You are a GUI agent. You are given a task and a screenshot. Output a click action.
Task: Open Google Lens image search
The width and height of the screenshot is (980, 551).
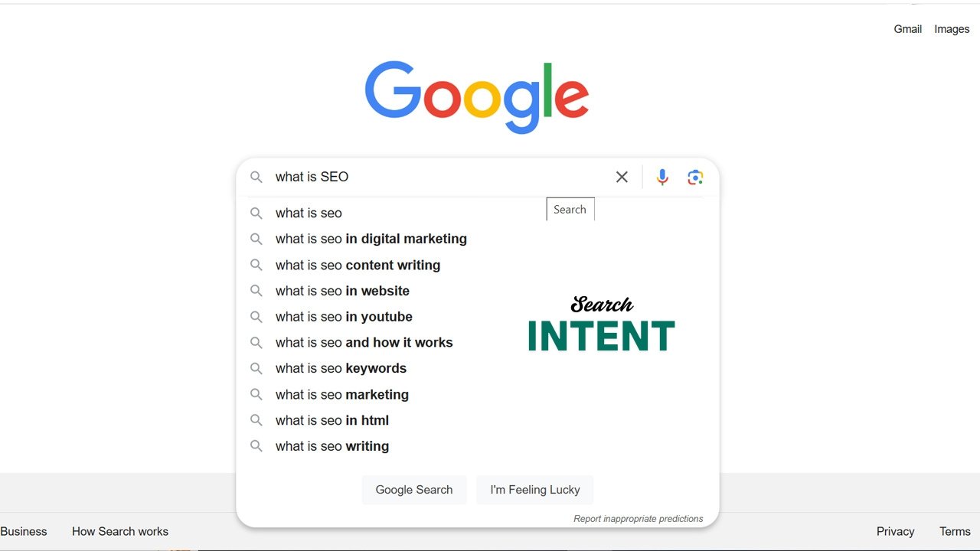point(695,177)
